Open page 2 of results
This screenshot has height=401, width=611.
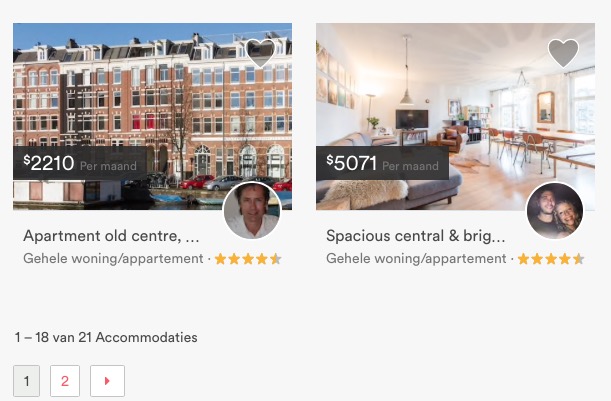pyautogui.click(x=65, y=381)
